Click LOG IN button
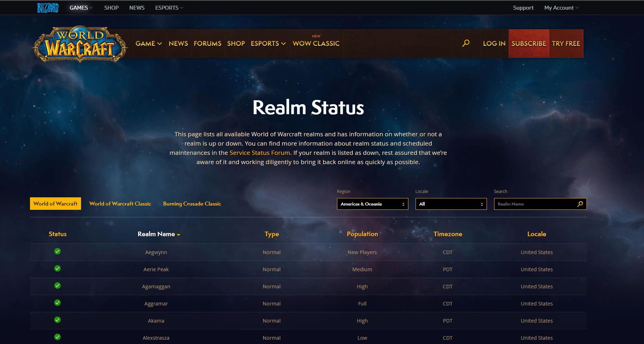 (494, 44)
